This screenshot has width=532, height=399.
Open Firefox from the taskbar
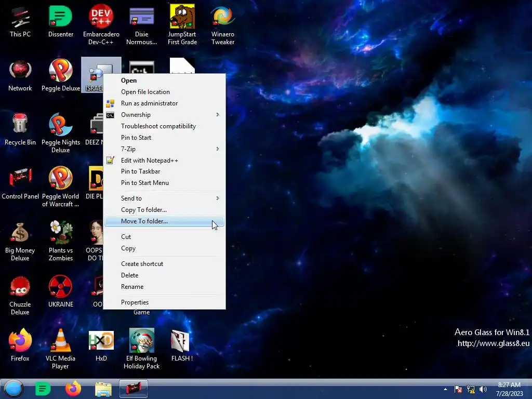click(73, 389)
